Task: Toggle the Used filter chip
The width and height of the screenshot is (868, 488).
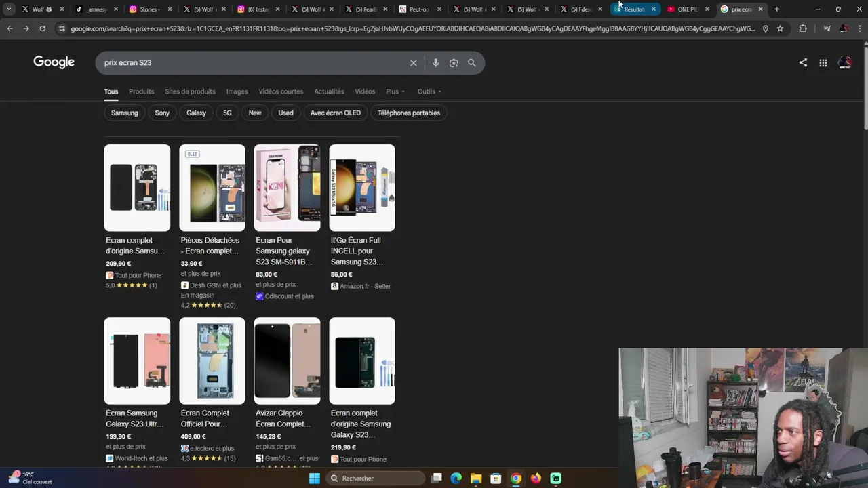Action: tap(285, 113)
